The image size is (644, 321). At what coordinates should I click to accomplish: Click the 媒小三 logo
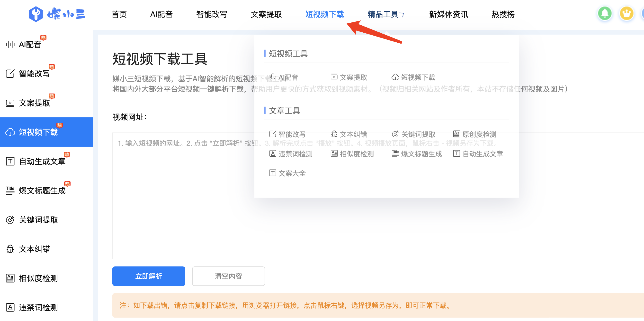(57, 14)
